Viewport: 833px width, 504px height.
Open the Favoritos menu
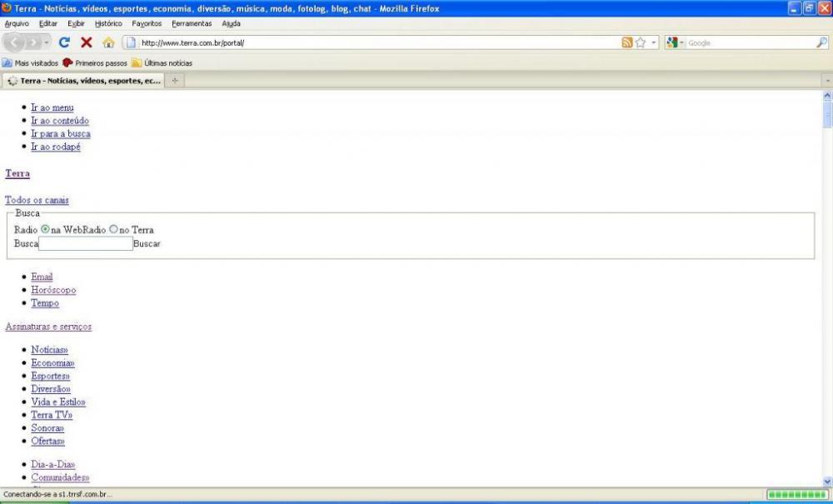click(147, 23)
